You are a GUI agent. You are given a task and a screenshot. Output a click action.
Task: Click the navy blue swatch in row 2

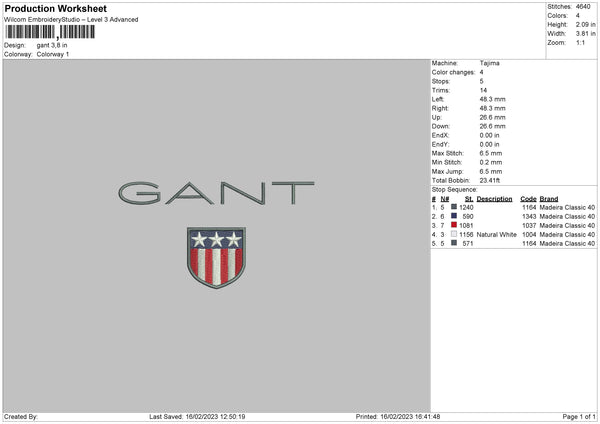(x=454, y=216)
